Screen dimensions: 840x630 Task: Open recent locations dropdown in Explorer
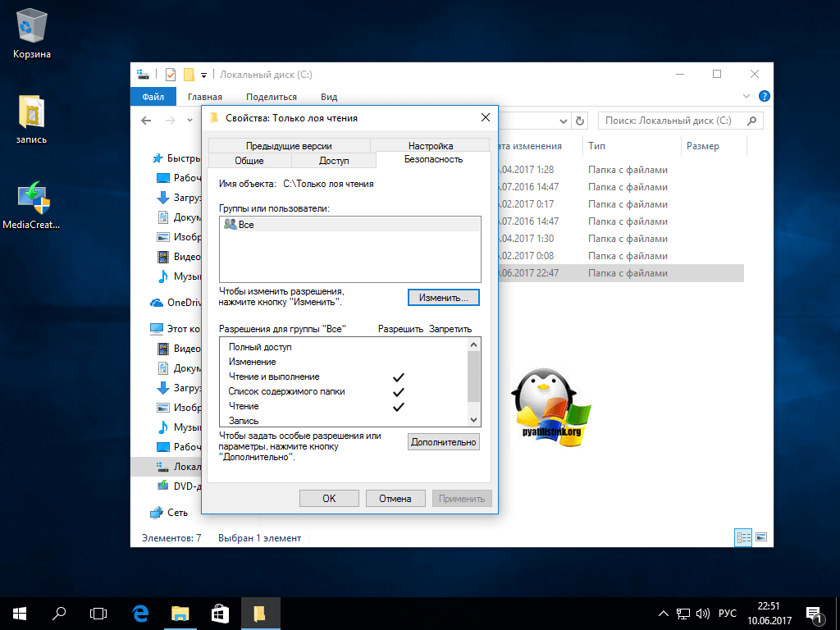click(x=189, y=121)
